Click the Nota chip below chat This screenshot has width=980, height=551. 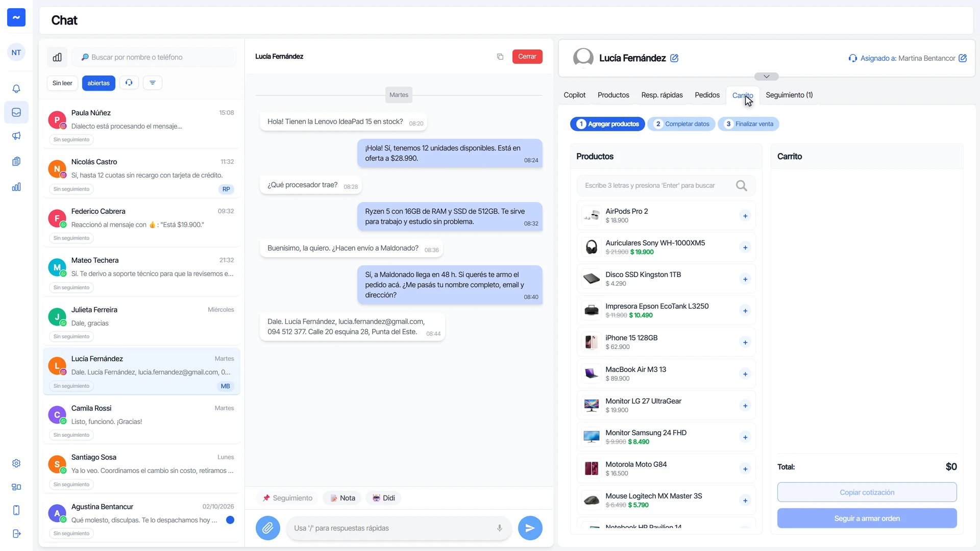(342, 498)
